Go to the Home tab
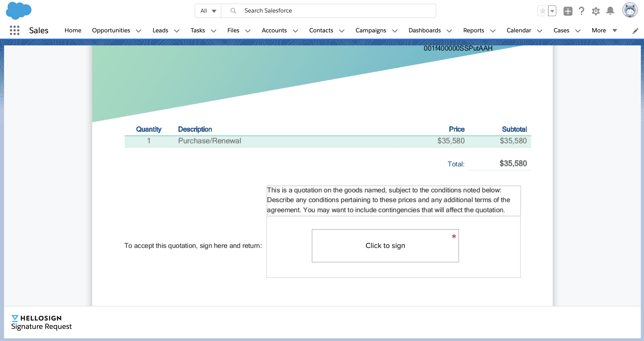Image resolution: width=644 pixels, height=341 pixels. click(x=73, y=30)
